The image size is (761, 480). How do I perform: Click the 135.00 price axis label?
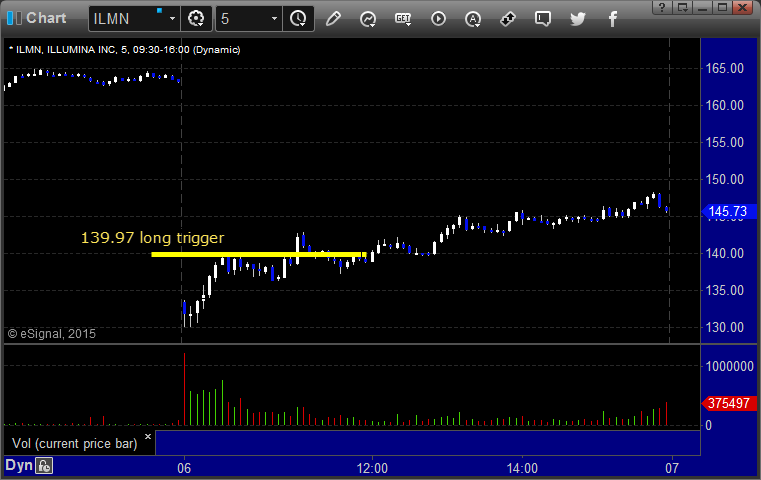pyautogui.click(x=725, y=290)
